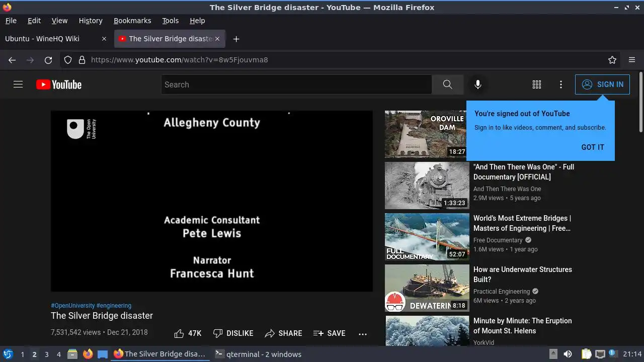Open "And Then There Was One" title link
The width and height of the screenshot is (644, 362).
(524, 172)
